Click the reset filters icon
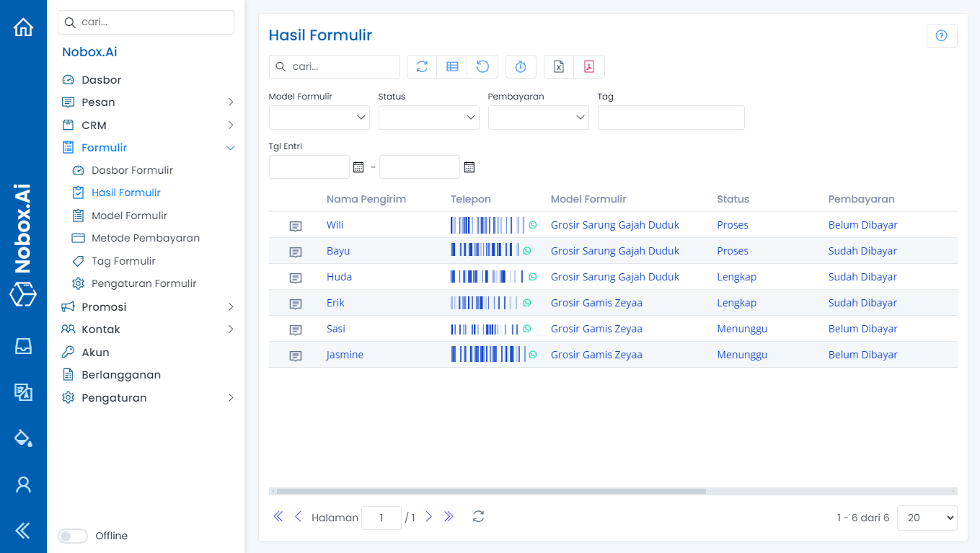The height and width of the screenshot is (553, 980). 482,66
